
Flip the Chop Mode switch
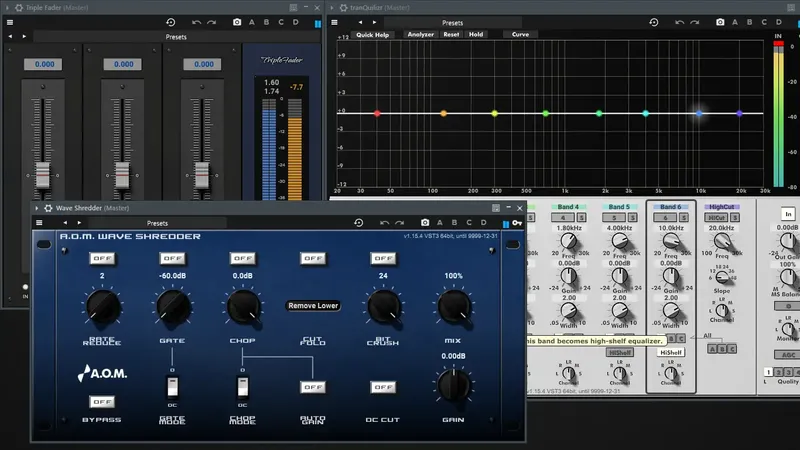tap(243, 387)
